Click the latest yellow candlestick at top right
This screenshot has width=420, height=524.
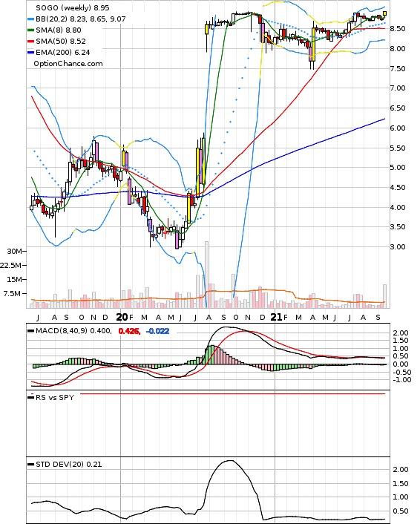[385, 13]
